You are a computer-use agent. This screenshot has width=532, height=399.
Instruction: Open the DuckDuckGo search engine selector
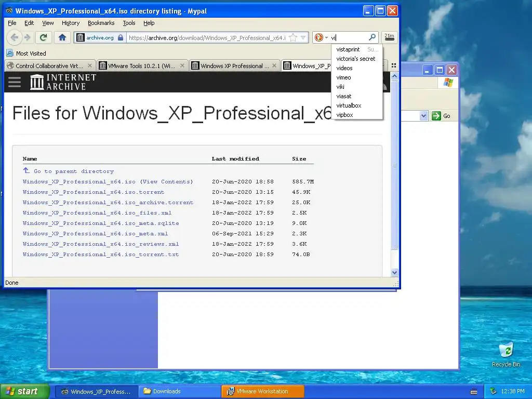[321, 37]
